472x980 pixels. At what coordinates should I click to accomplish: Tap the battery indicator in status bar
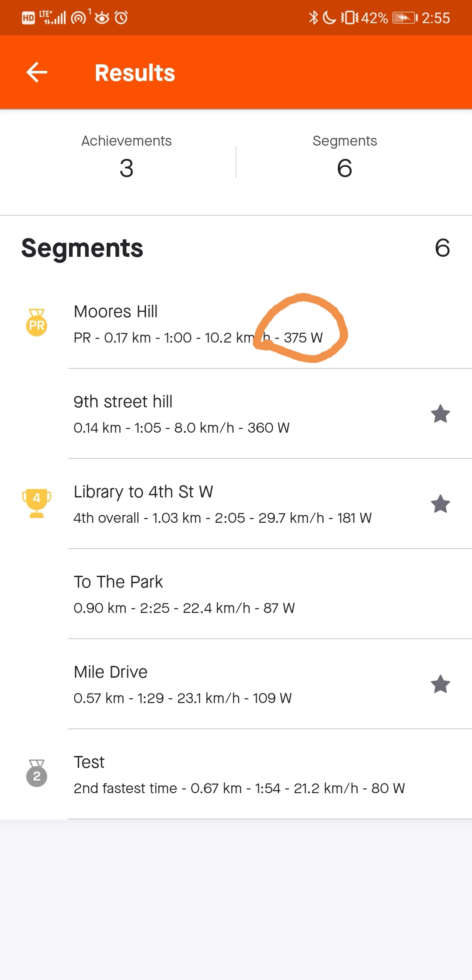pyautogui.click(x=405, y=18)
